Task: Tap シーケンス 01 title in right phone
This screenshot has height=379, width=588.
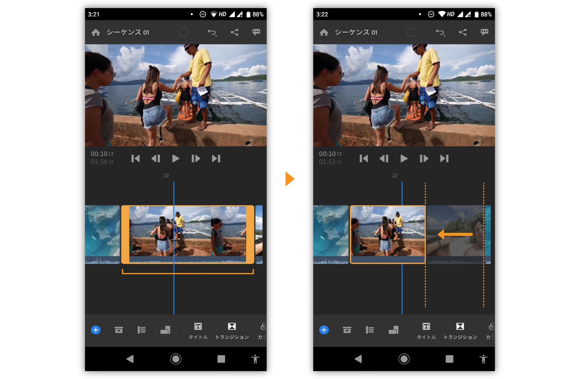Action: pos(356,32)
